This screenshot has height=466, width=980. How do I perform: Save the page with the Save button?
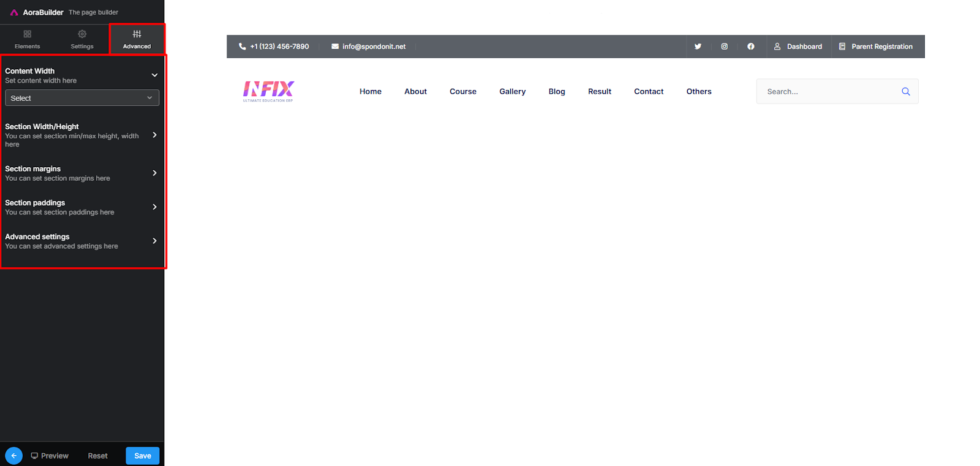[143, 456]
